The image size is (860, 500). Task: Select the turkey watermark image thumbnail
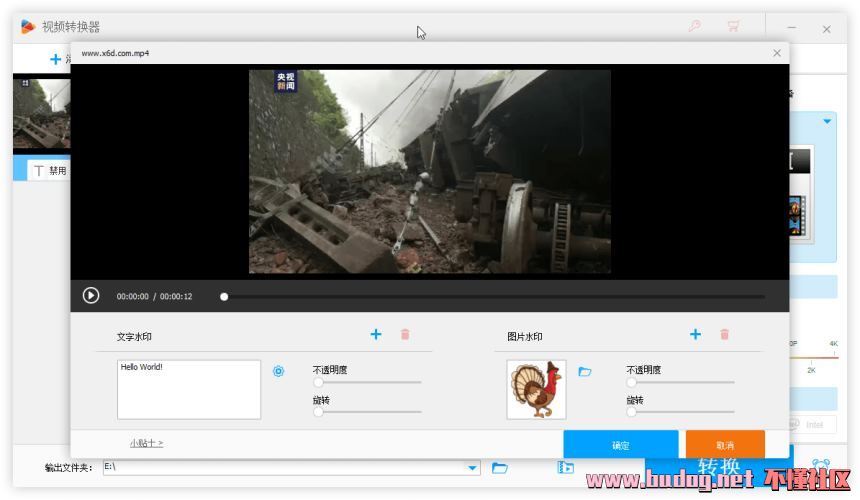[536, 389]
